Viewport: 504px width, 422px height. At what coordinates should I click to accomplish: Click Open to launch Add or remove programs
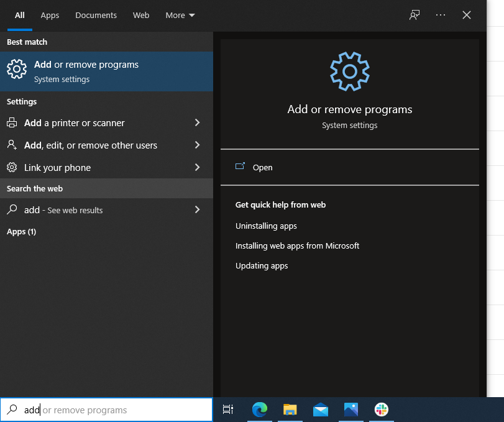(x=262, y=167)
